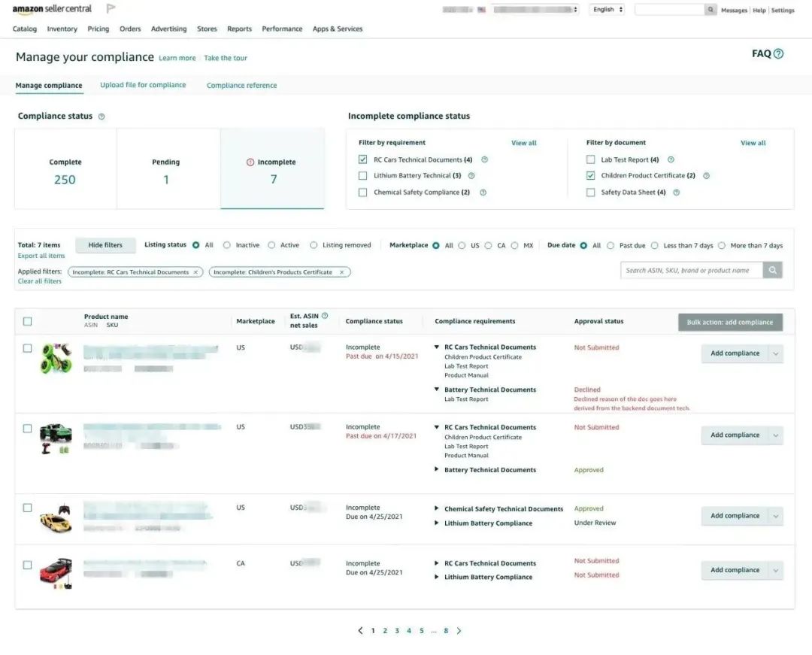Image resolution: width=812 pixels, height=655 pixels.
Task: Click info icon beside Safety Data Sheet
Action: tap(677, 193)
